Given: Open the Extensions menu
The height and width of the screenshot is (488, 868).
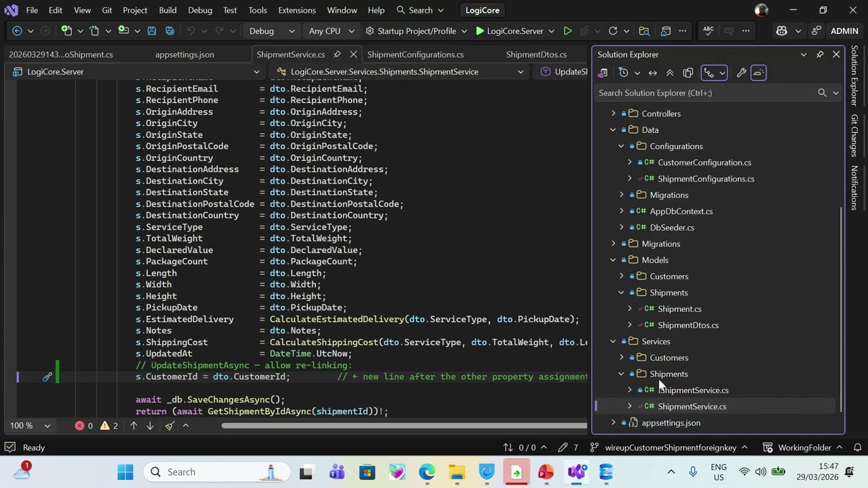Looking at the screenshot, I should click(x=297, y=10).
